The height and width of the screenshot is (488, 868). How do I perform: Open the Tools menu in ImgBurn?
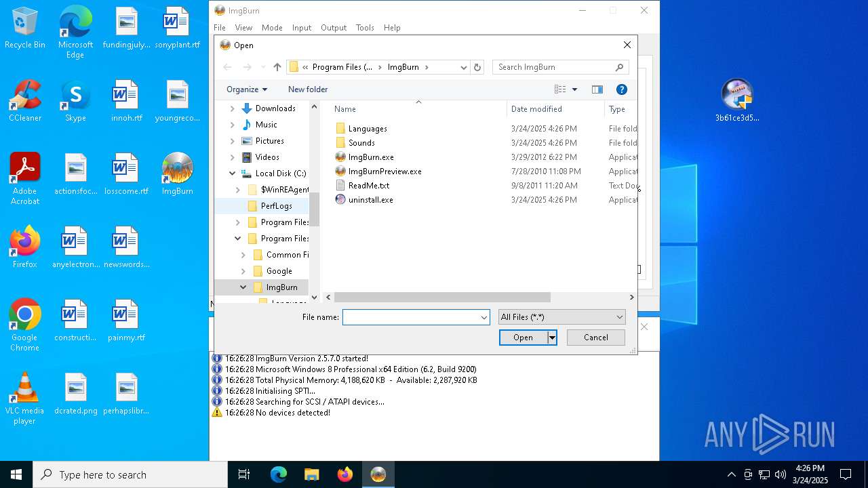pyautogui.click(x=365, y=28)
